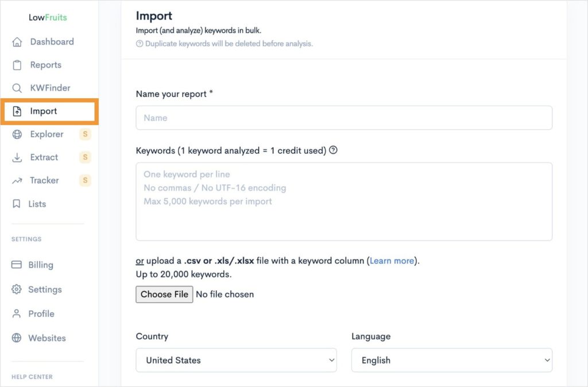Image resolution: width=588 pixels, height=387 pixels.
Task: View your saved Lists
Action: tap(37, 204)
